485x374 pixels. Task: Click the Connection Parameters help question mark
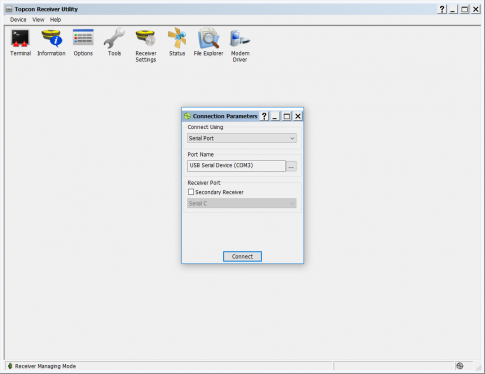pos(264,116)
